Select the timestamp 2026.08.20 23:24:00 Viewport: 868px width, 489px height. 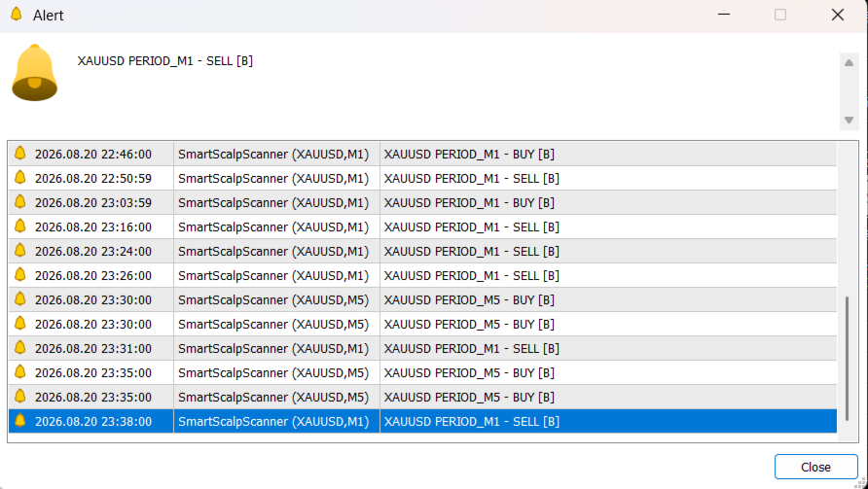click(x=93, y=252)
